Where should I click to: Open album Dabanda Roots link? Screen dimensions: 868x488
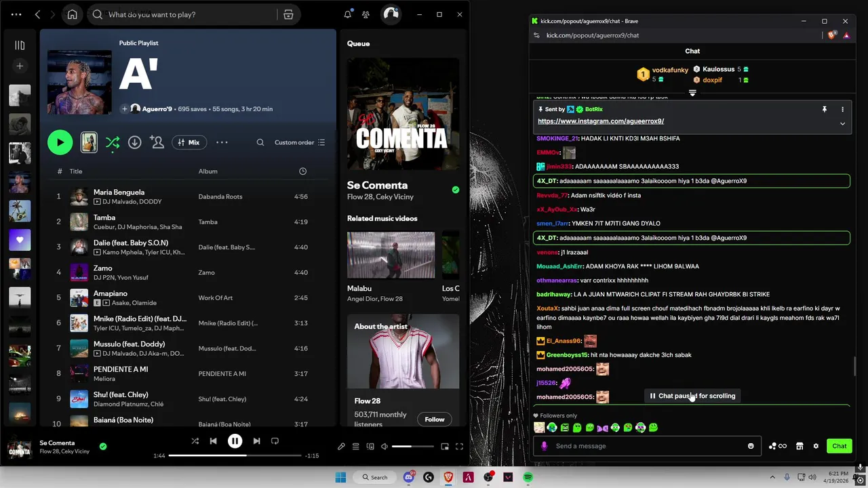tap(220, 197)
